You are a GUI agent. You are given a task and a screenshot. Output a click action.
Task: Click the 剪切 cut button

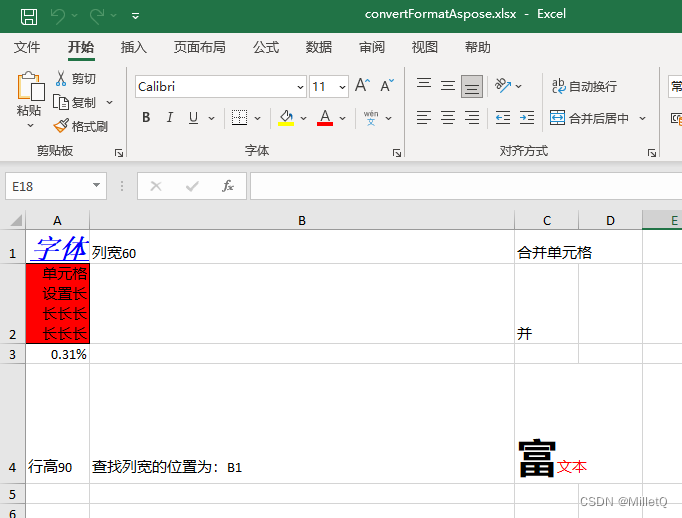click(x=76, y=79)
